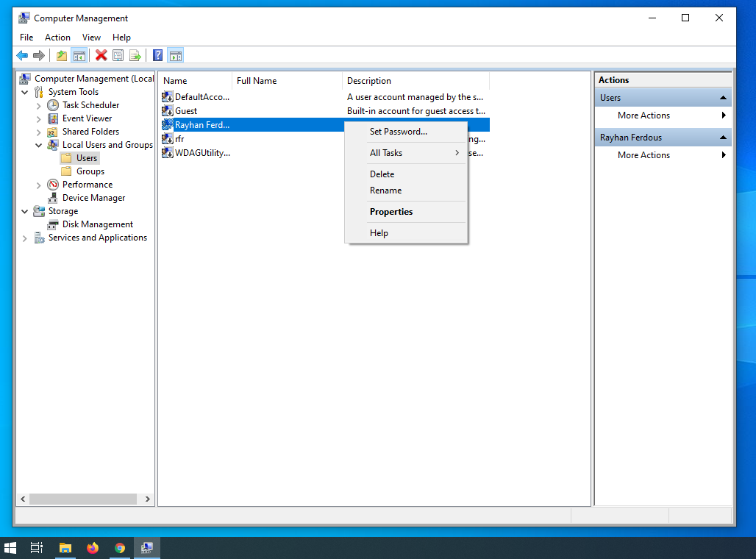Click the Groups folder icon
The image size is (756, 559).
click(66, 171)
